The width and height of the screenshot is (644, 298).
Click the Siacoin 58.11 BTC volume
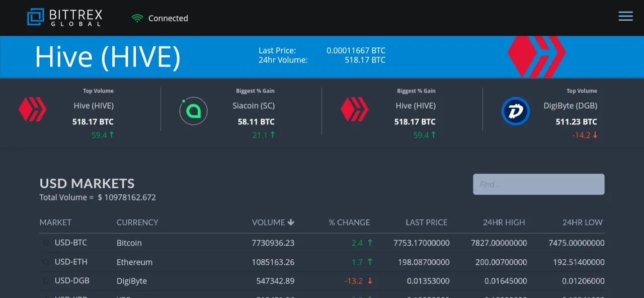coord(256,121)
